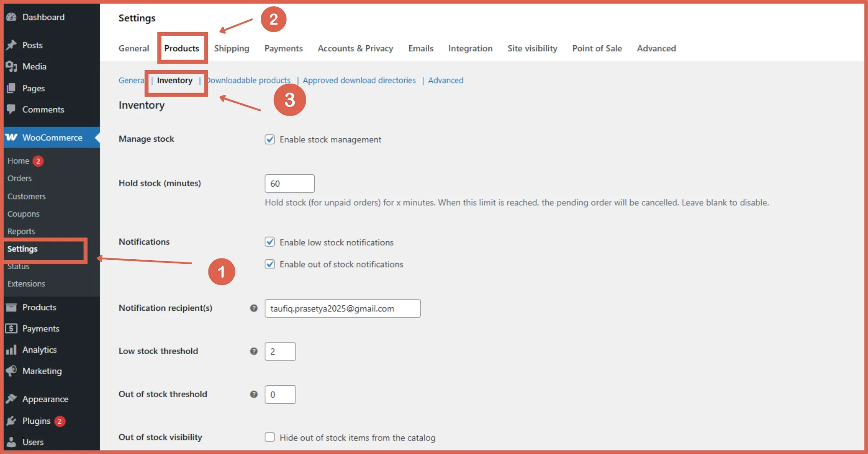Screen dimensions: 868x454
Task: Uncheck Enable out of stock notifications
Action: click(x=270, y=264)
